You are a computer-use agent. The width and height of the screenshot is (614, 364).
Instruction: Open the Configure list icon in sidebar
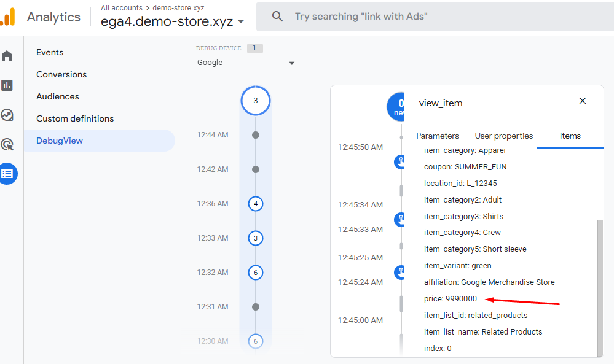(7, 174)
